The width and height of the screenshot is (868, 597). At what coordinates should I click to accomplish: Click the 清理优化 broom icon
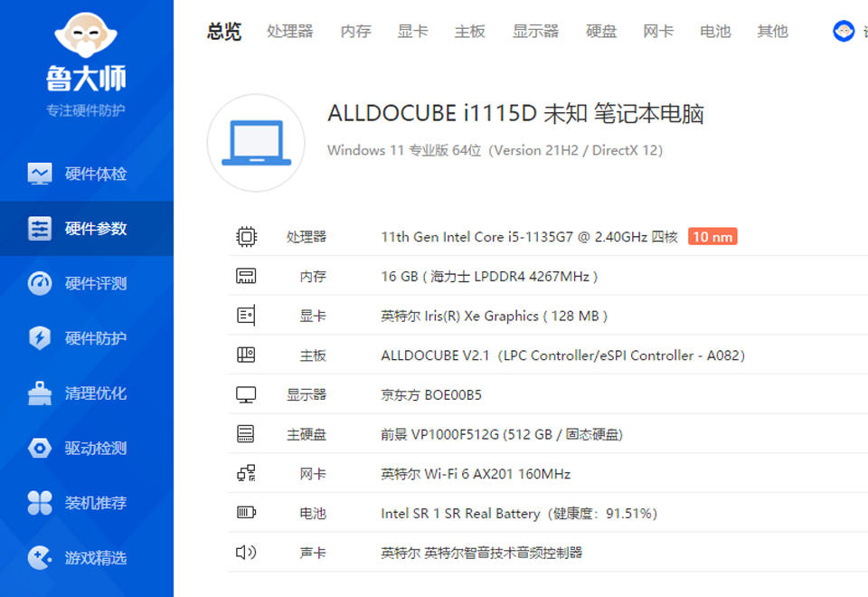[x=40, y=393]
